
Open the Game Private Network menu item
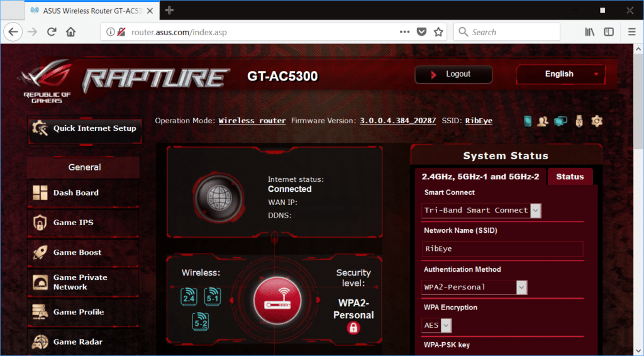click(84, 282)
